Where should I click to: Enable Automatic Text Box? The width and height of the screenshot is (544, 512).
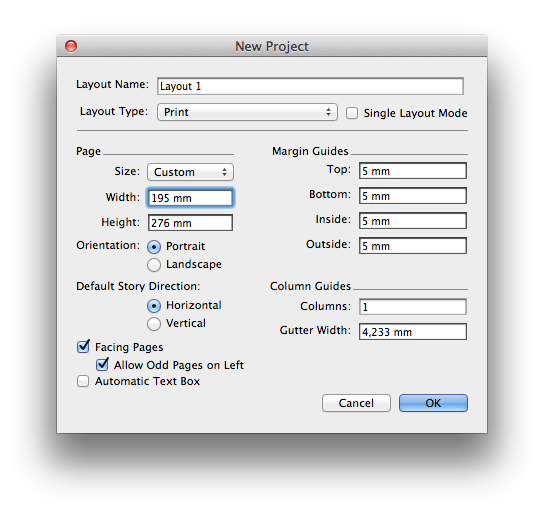tap(83, 381)
